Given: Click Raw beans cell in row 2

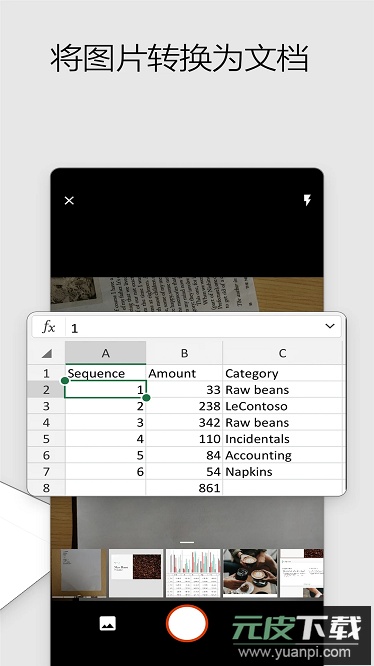Looking at the screenshot, I should pyautogui.click(x=282, y=389).
